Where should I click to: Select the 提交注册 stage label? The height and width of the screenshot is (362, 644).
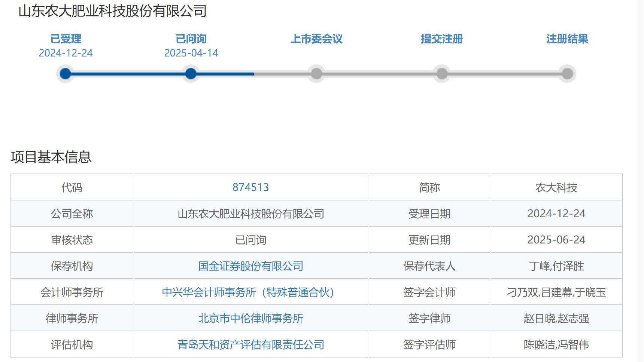442,39
